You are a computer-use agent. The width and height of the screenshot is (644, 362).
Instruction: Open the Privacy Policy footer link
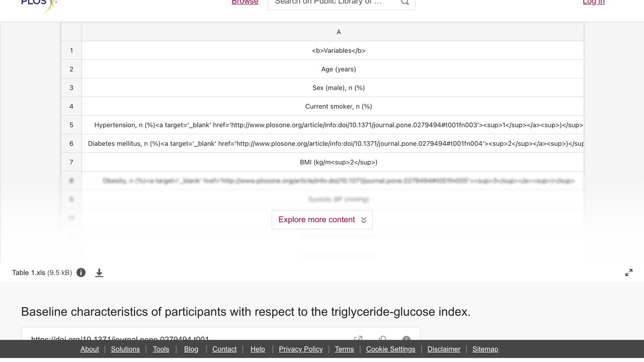(x=301, y=349)
